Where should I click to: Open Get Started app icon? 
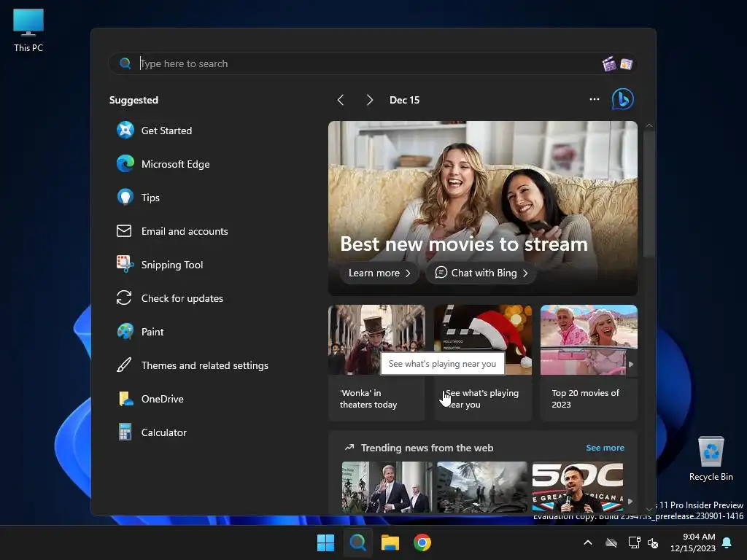point(125,130)
